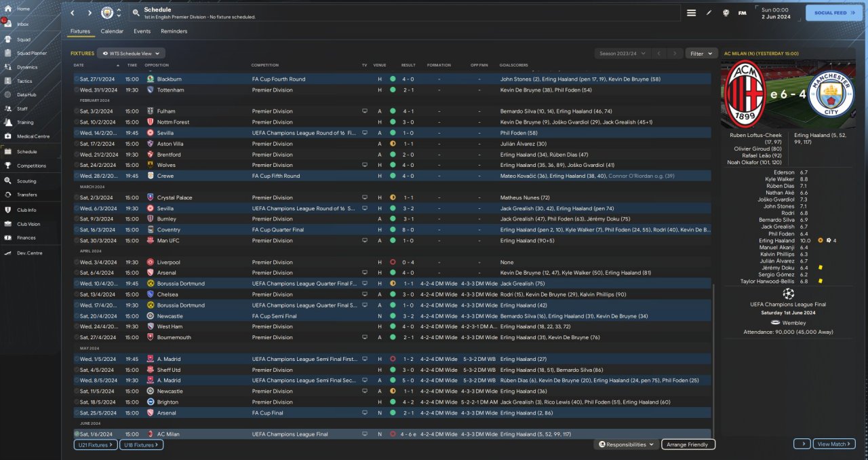
Task: Sort fixtures by Date column header
Action: (x=79, y=65)
